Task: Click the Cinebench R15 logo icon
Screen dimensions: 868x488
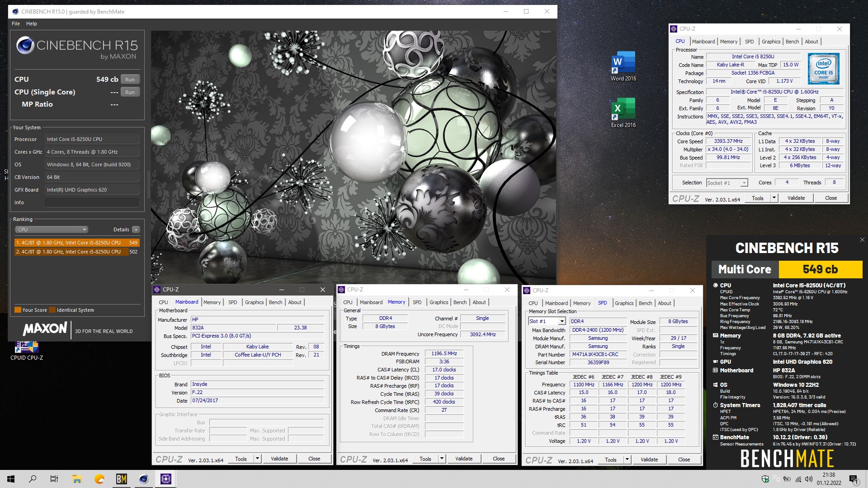Action: 25,46
